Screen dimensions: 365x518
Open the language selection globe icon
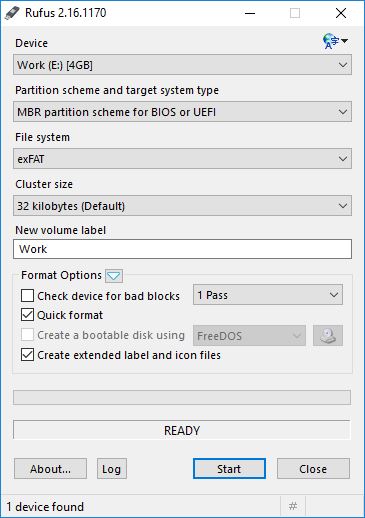click(x=335, y=41)
